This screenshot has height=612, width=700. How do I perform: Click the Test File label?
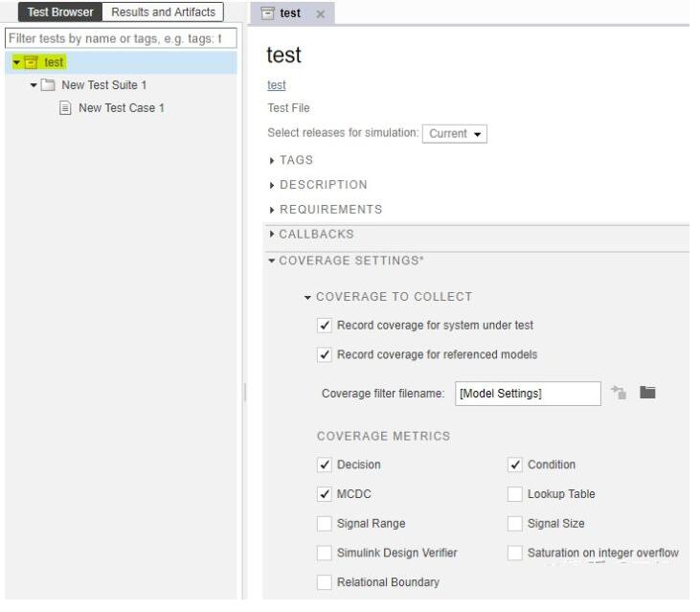288,108
